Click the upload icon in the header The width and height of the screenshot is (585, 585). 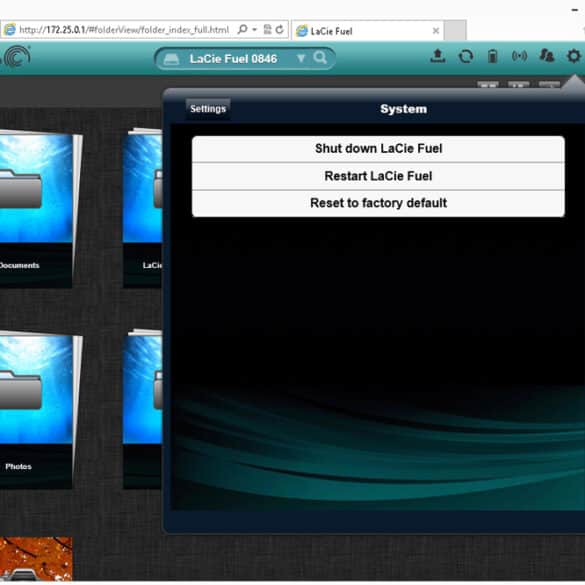coord(438,56)
